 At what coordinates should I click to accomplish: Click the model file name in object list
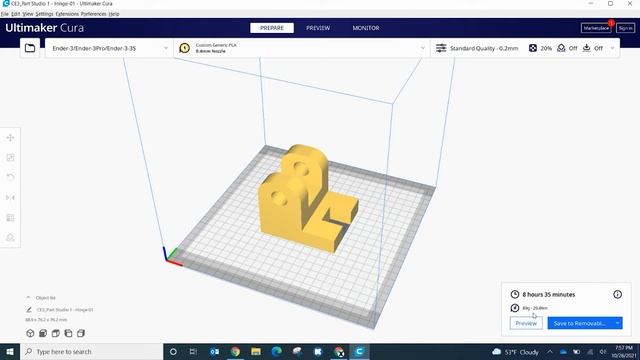click(x=65, y=310)
